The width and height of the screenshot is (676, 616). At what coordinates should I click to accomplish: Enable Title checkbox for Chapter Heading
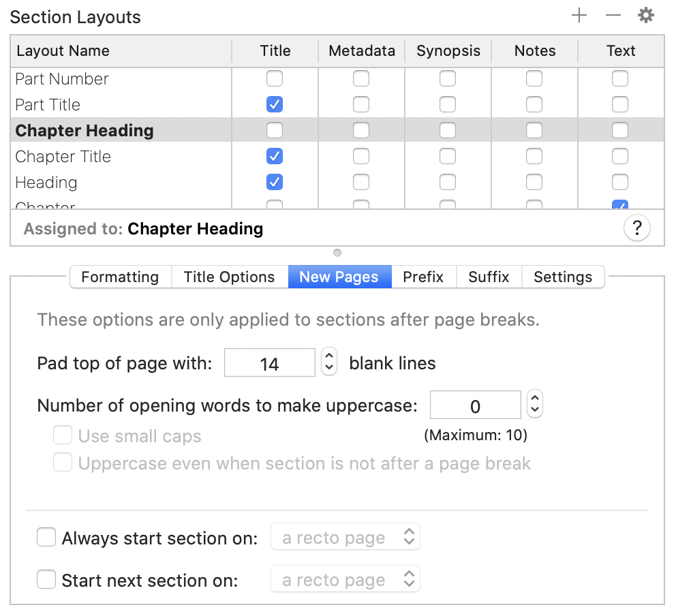pyautogui.click(x=275, y=130)
